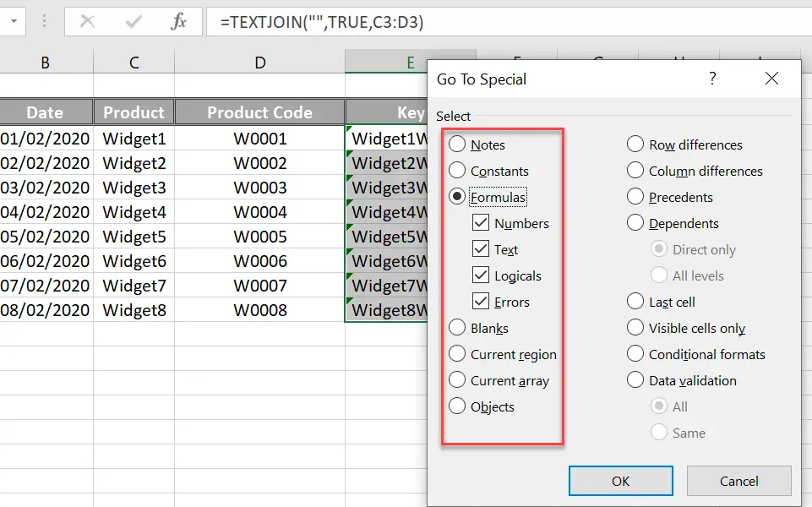812x507 pixels.
Task: Choose the Current region option
Action: [456, 354]
